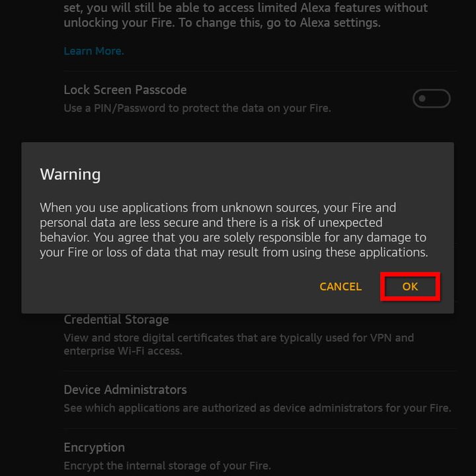
Task: Click the 'Use a PIN/Password' description
Action: point(197,108)
